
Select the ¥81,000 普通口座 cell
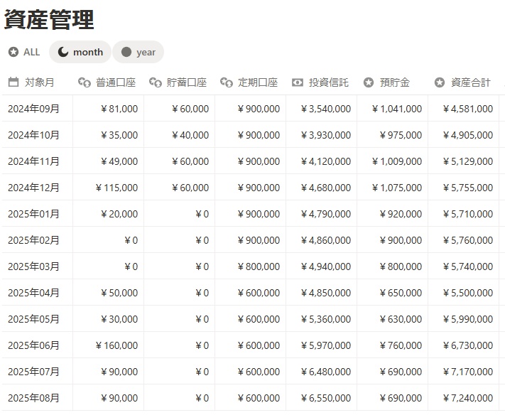[x=108, y=109]
